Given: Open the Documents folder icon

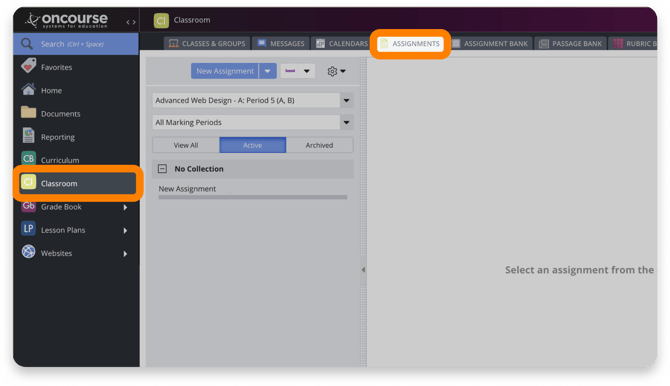Looking at the screenshot, I should pos(29,112).
